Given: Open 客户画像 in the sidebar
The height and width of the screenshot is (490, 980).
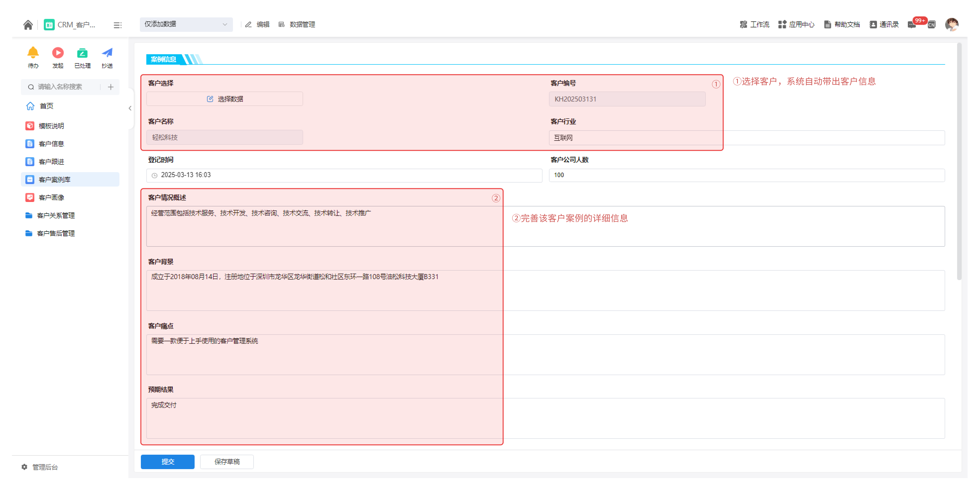Looking at the screenshot, I should [x=51, y=198].
